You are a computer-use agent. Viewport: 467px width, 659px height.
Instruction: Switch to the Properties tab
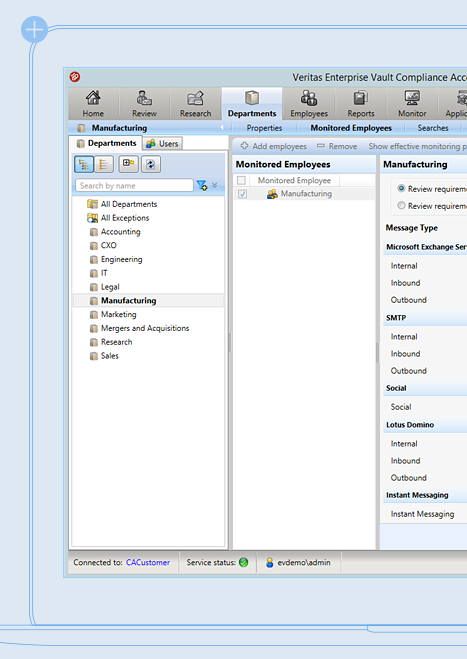[x=264, y=128]
